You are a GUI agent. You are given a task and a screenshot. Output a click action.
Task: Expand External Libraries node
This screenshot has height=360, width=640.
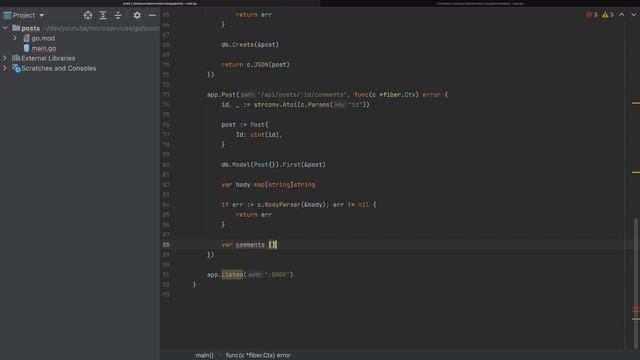(x=5, y=58)
